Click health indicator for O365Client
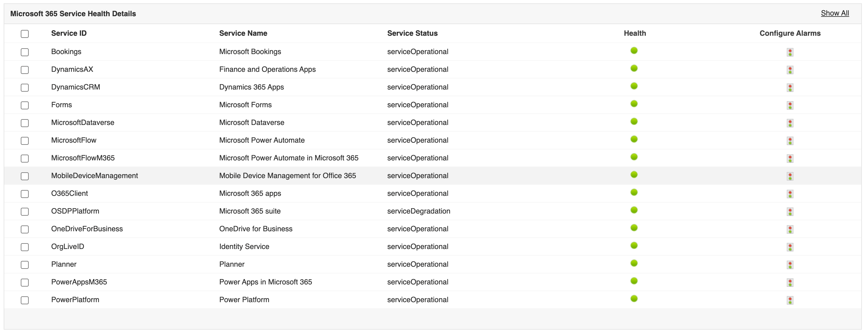This screenshot has width=868, height=333. [x=634, y=192]
